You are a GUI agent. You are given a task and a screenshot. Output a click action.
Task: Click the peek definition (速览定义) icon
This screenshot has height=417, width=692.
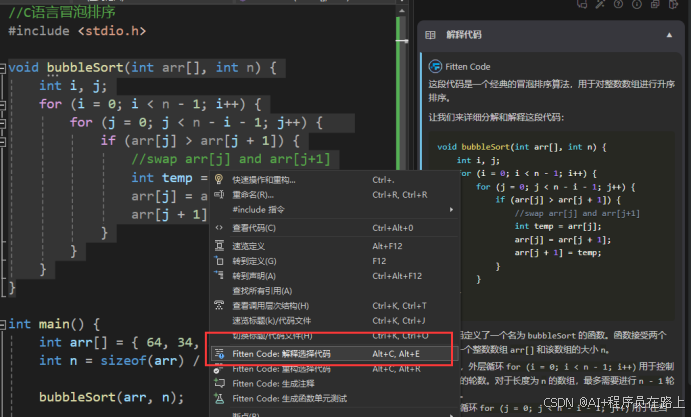click(219, 246)
